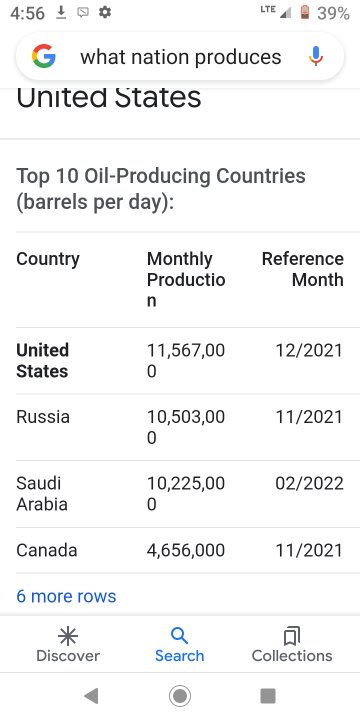Select the Saudi Arabia table row

click(180, 494)
